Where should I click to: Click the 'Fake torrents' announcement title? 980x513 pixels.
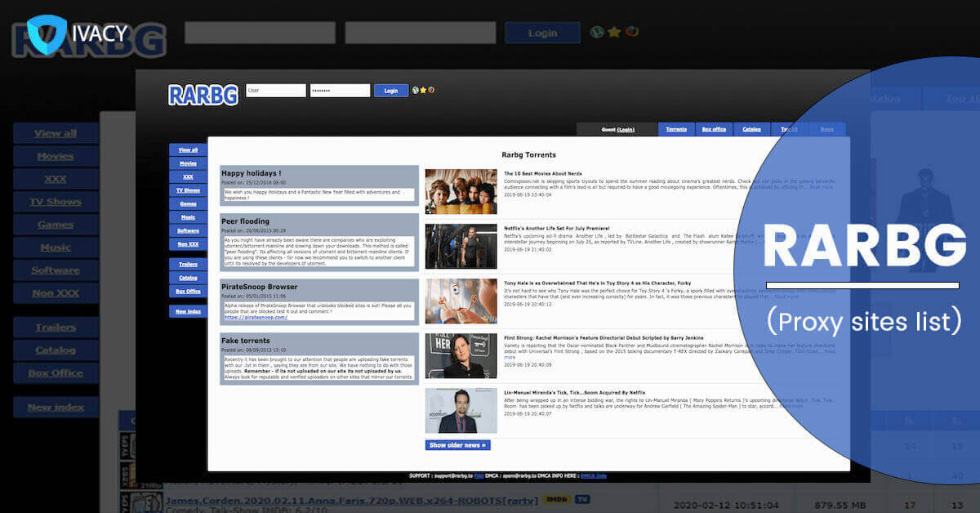click(x=246, y=341)
